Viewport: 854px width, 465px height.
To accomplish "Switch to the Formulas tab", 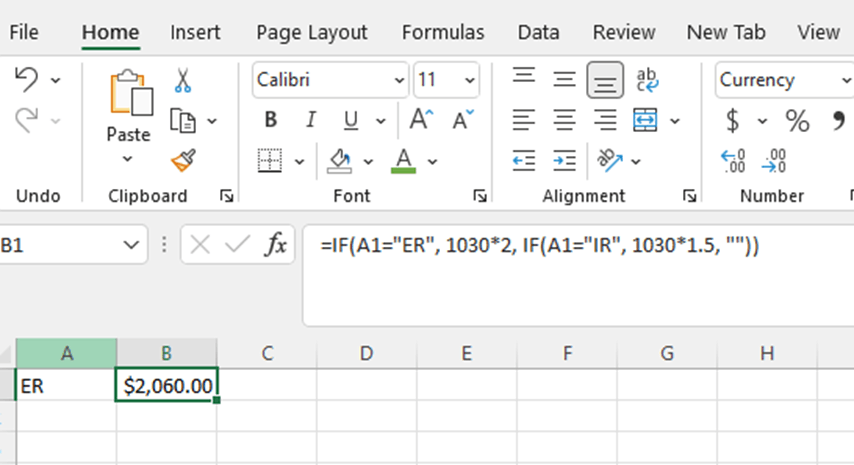I will click(443, 32).
